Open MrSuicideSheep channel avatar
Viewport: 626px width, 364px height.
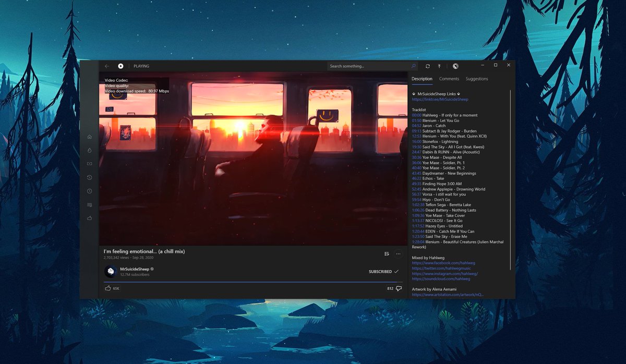point(111,271)
